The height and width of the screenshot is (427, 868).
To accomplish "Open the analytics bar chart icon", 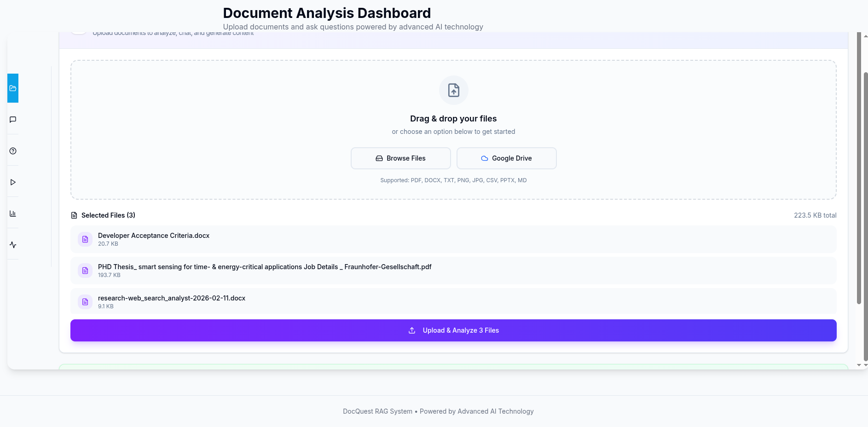I will pos(12,213).
